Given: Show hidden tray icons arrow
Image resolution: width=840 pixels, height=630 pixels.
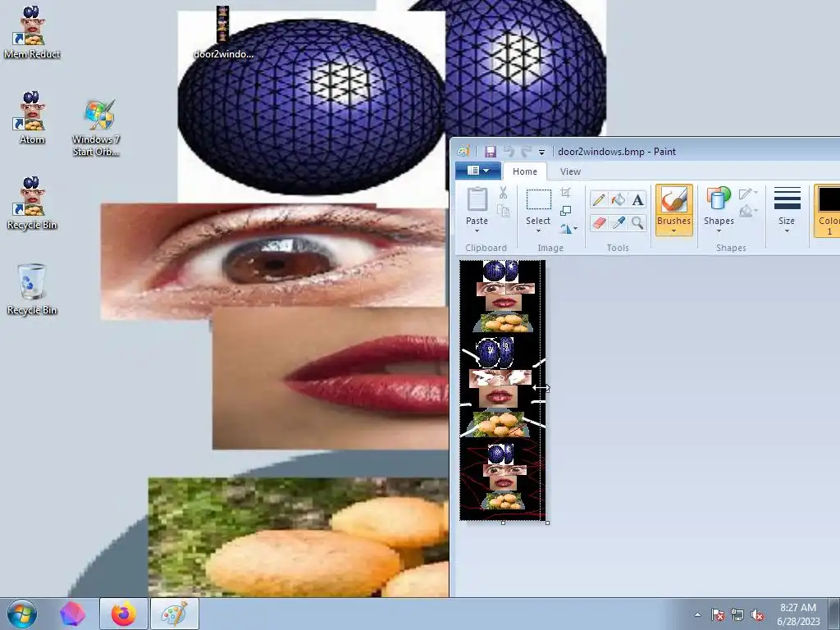Looking at the screenshot, I should pos(697,614).
